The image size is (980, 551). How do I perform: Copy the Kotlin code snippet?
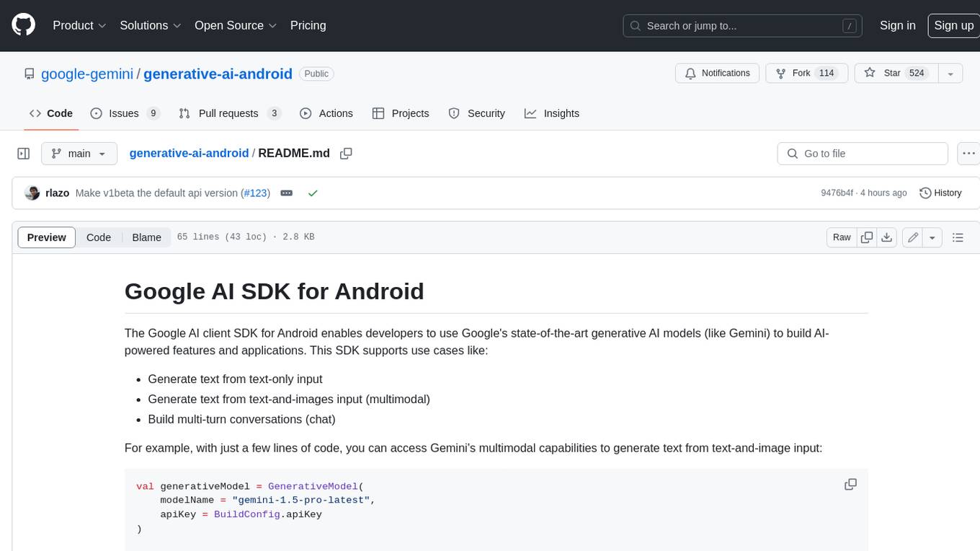click(x=850, y=485)
